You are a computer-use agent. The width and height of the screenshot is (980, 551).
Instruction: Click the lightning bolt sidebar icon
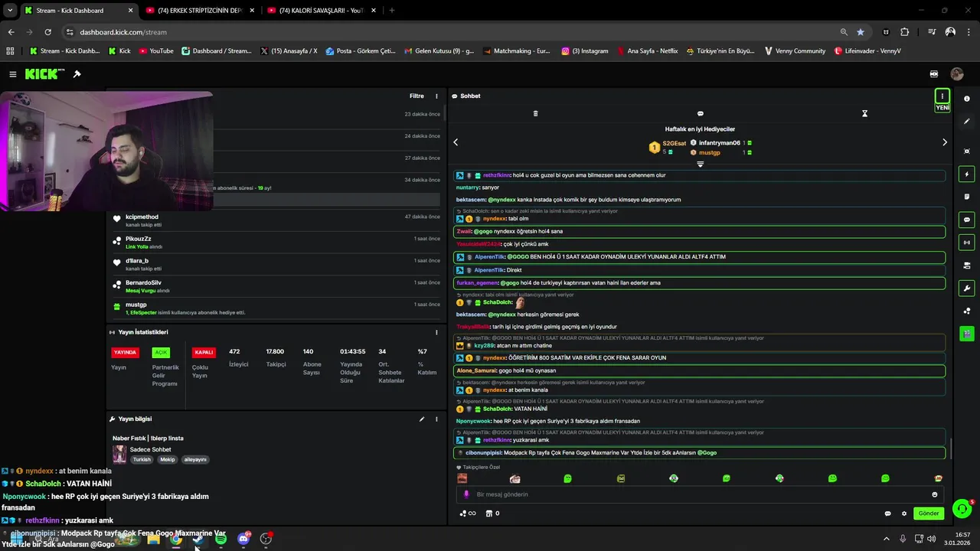[967, 174]
